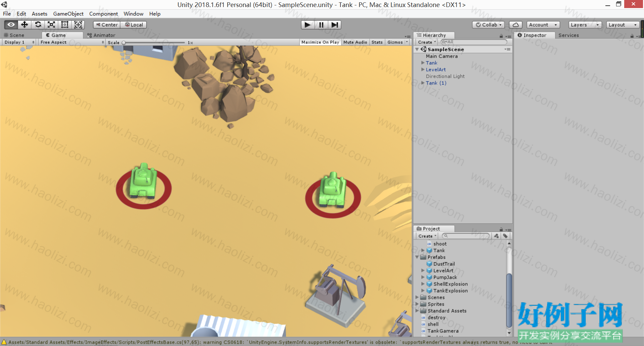Select the Scale tool icon
This screenshot has width=644, height=346.
tap(51, 25)
